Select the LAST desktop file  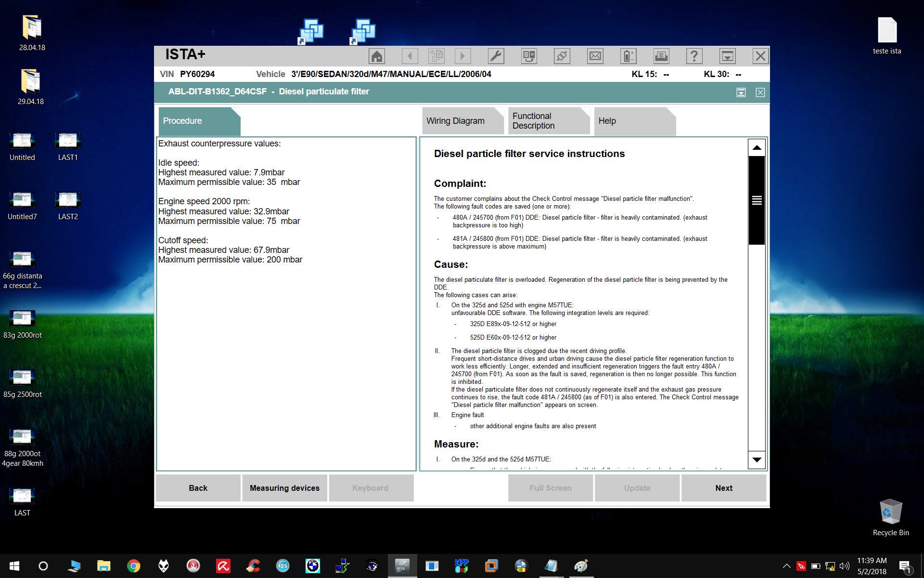[22, 502]
